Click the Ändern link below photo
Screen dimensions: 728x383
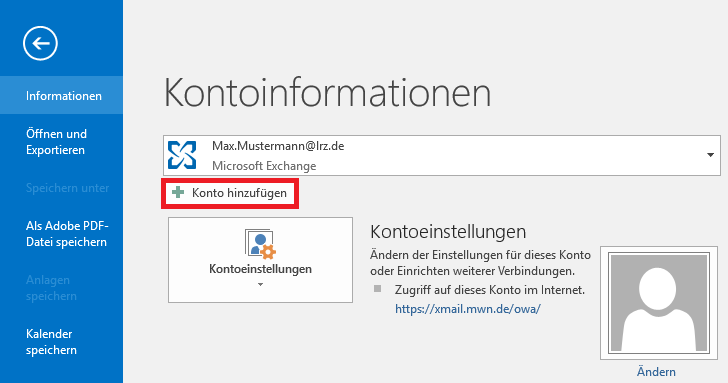tap(656, 372)
